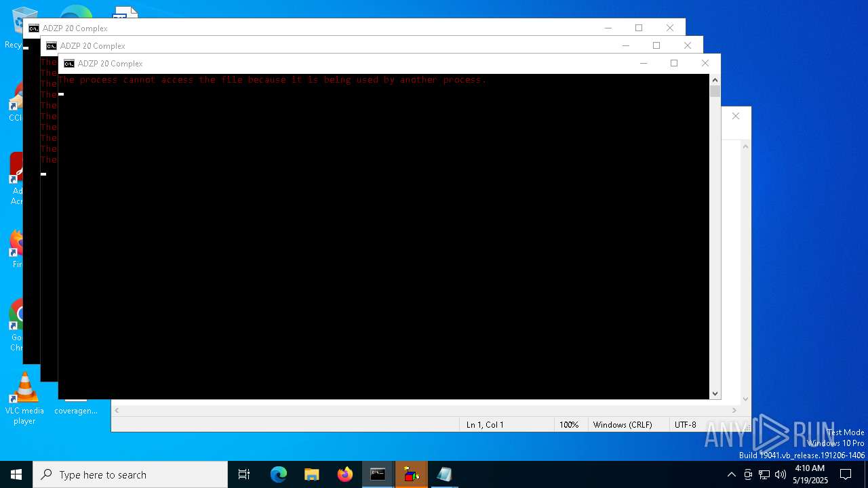Click the red process cannot access error line
868x488 pixels.
point(273,80)
